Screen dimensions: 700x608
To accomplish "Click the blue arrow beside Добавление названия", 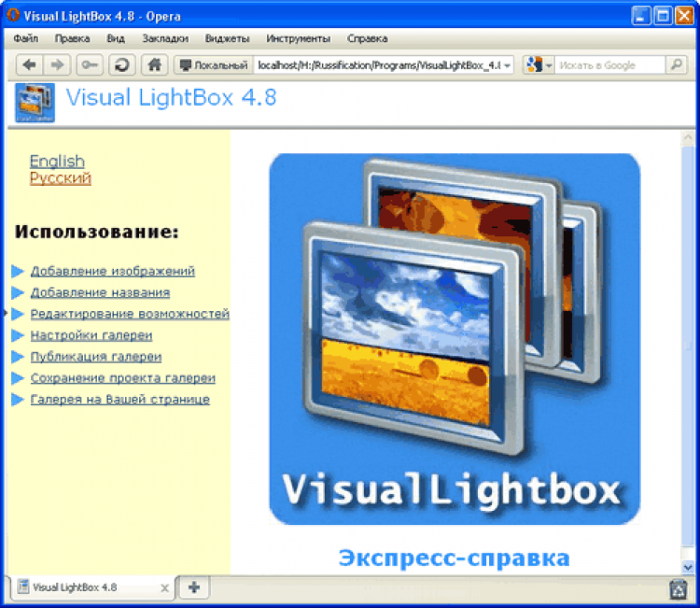I will [18, 292].
